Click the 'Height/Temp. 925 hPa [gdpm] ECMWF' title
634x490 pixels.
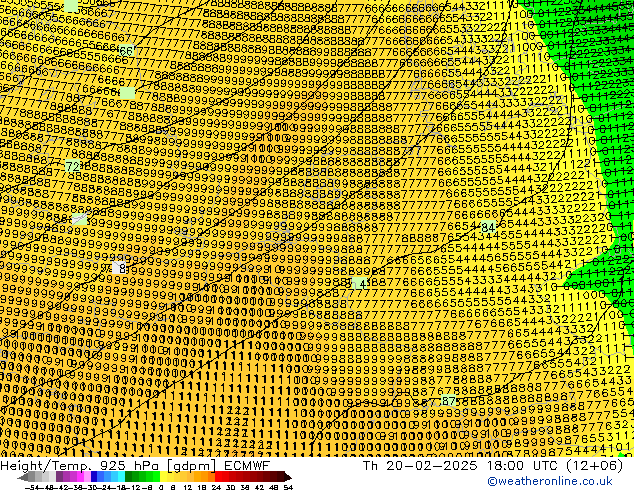pos(135,465)
